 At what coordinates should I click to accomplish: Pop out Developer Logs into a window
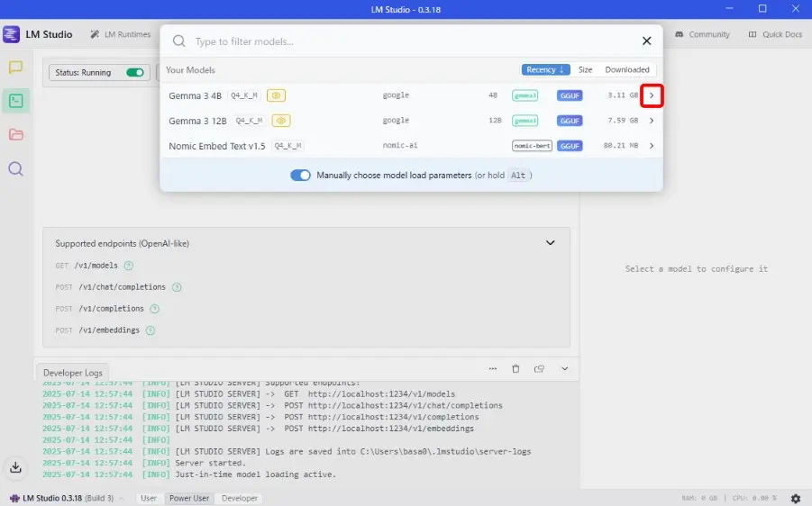(539, 369)
